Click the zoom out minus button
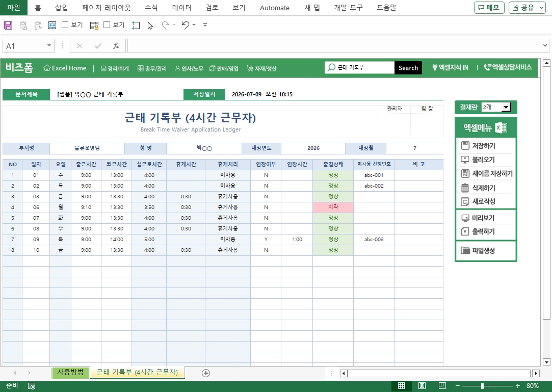552x392 pixels. click(457, 386)
